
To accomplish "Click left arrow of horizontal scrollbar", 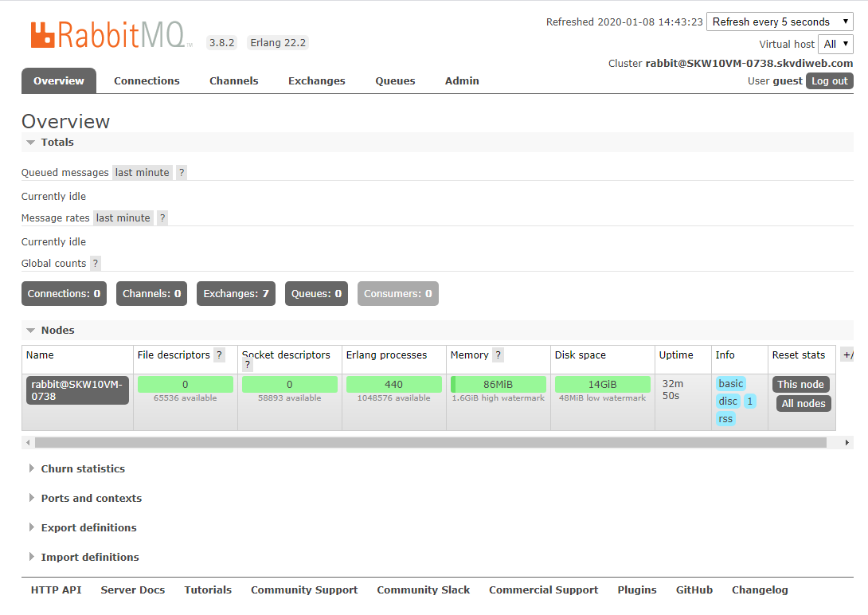I will tap(28, 442).
